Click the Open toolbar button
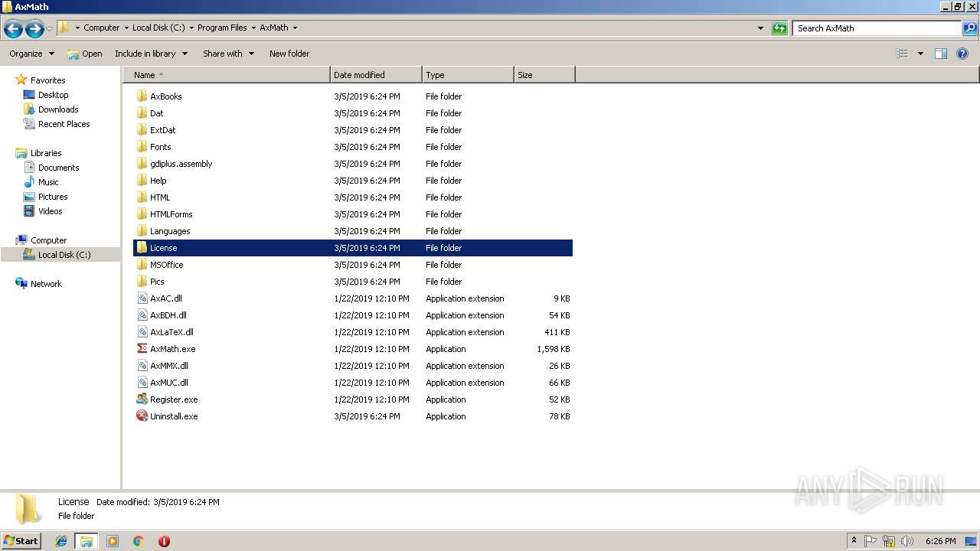Screen dimensions: 980x551 [85, 54]
